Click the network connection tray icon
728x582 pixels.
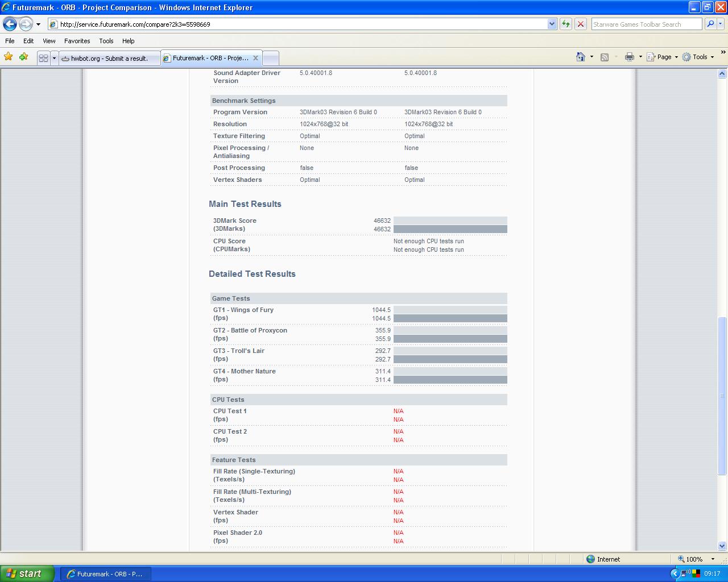(685, 573)
